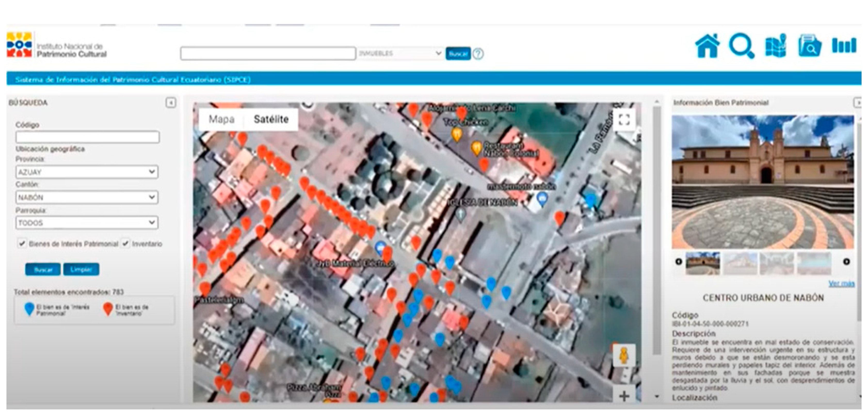Switch map to Satélite view
868x420 pixels.
pos(271,119)
